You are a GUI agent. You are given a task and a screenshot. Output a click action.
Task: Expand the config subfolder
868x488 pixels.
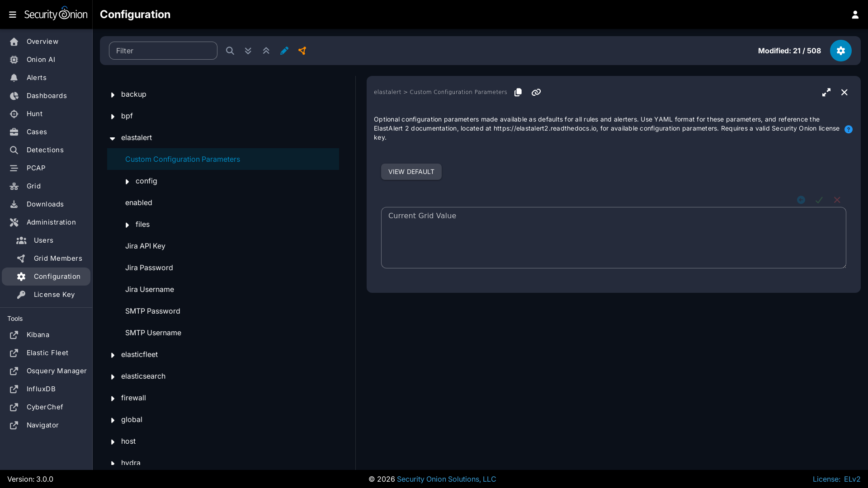[x=127, y=182]
